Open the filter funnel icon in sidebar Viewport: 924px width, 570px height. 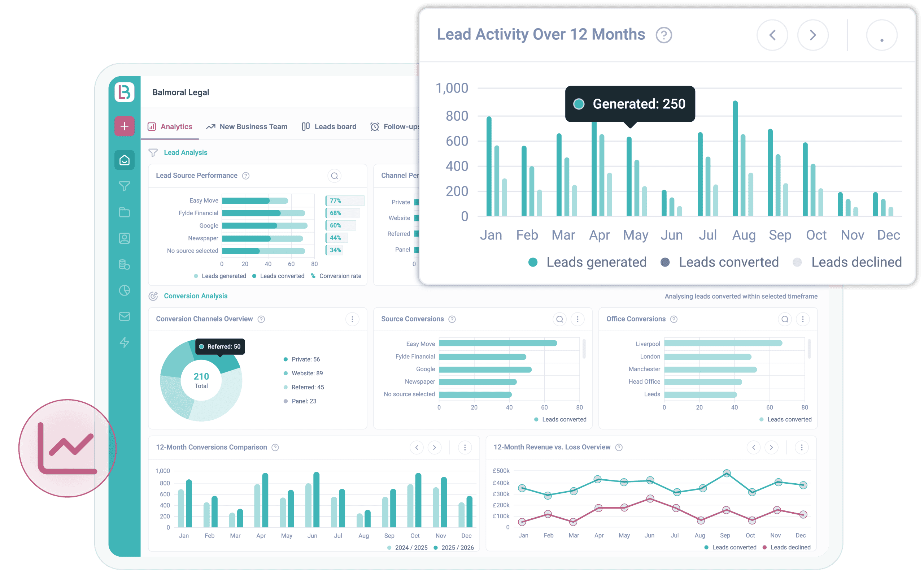tap(124, 186)
